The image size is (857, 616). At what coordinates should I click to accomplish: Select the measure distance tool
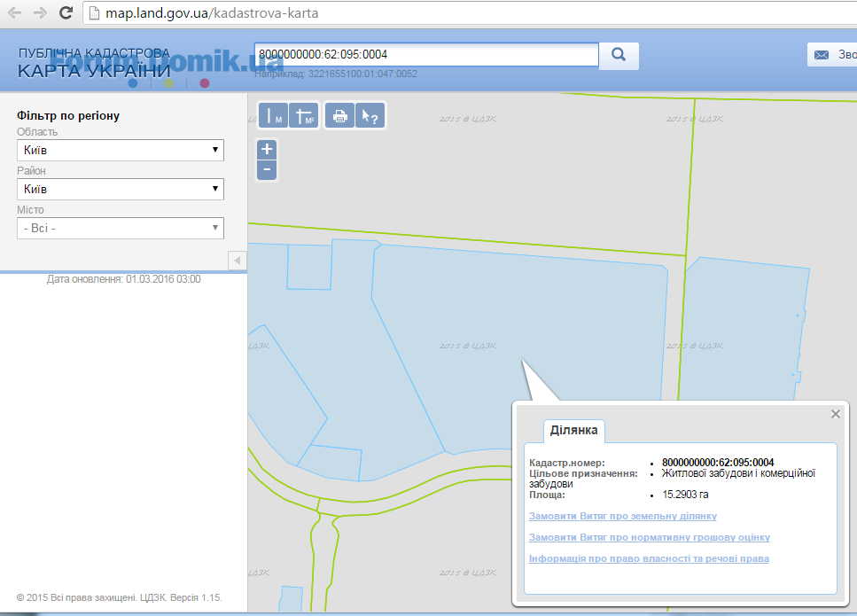point(273,116)
